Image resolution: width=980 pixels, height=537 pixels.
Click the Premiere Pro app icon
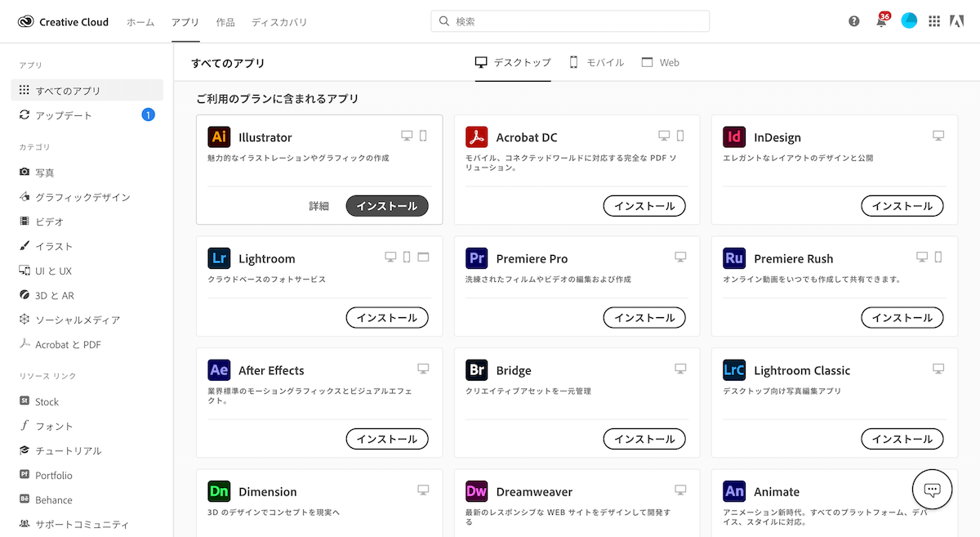(477, 258)
